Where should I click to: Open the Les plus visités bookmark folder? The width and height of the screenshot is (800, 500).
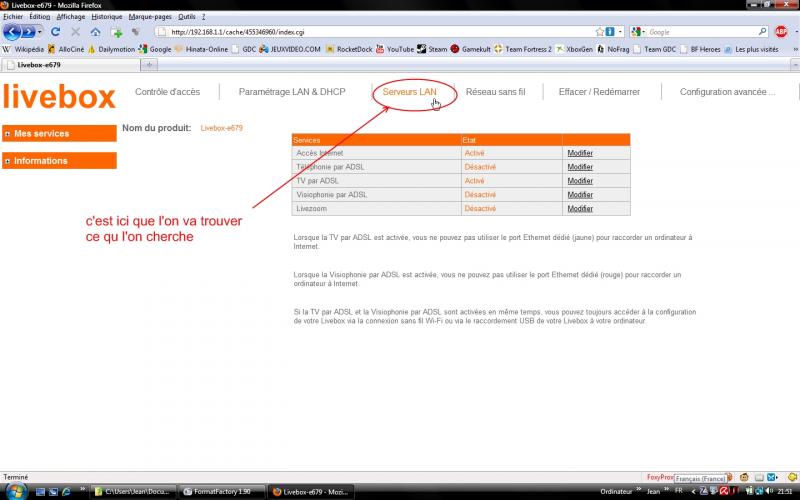click(752, 49)
